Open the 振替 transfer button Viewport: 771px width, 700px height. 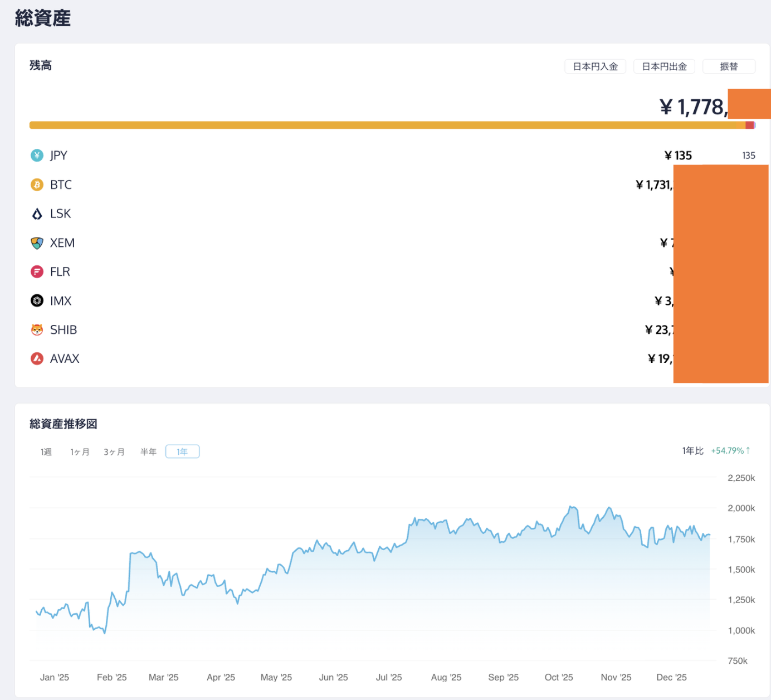[x=728, y=66]
